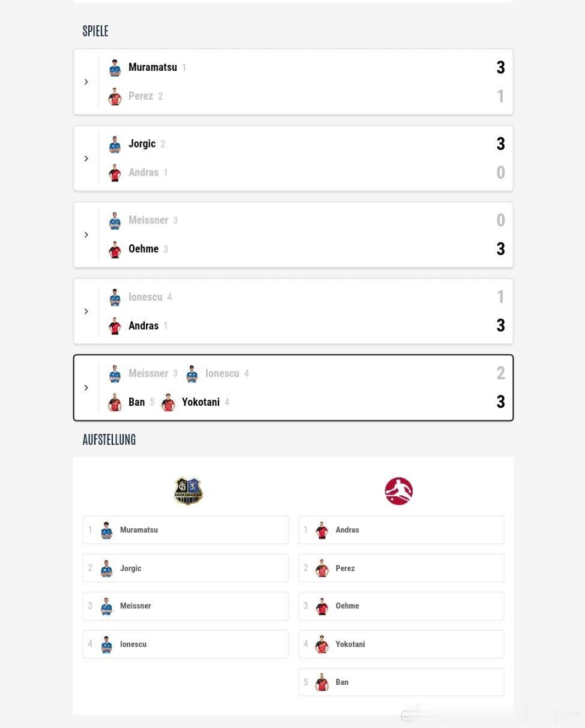This screenshot has height=728, width=585.
Task: Select Meissner in the home lineup
Action: point(185,606)
